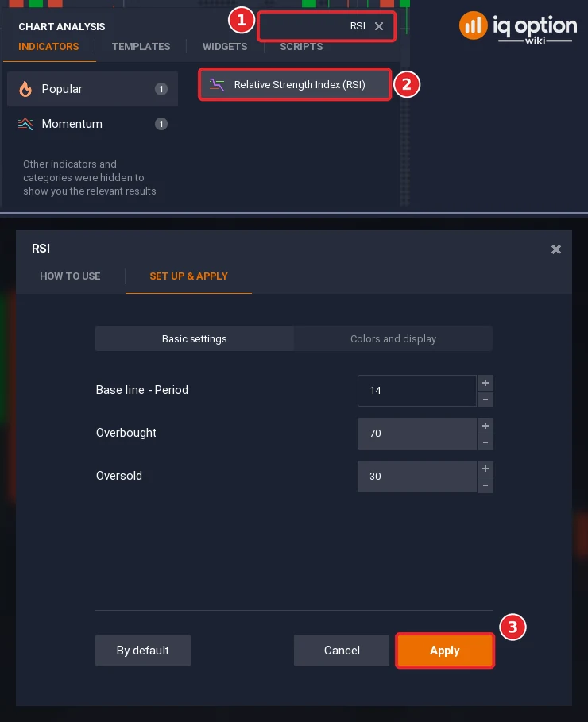Click the IQ Option wiki logo

point(518,28)
